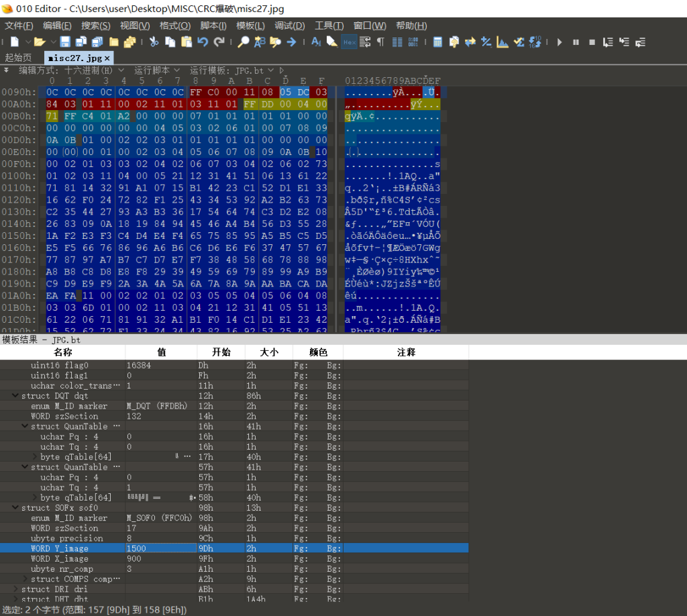Toggle the Hex edit mode button
687x616 pixels.
coord(349,42)
